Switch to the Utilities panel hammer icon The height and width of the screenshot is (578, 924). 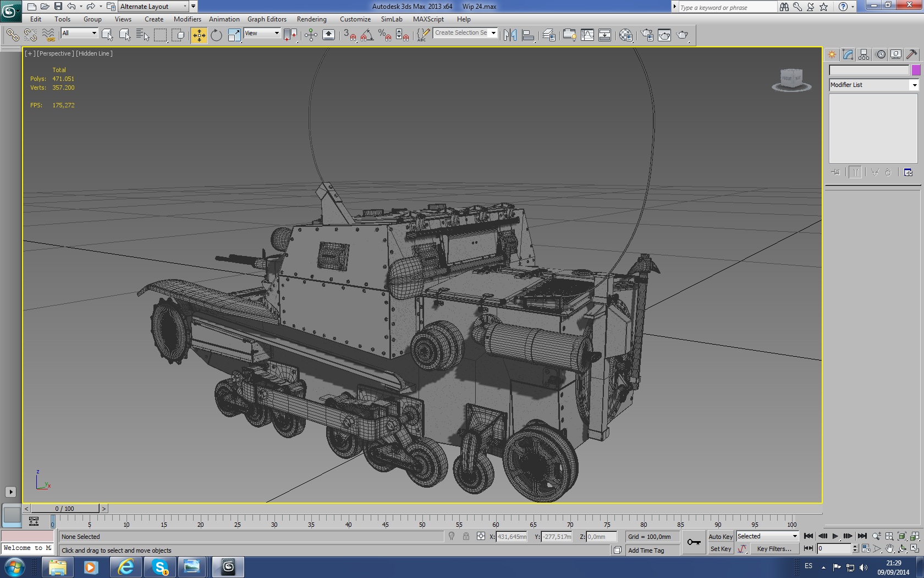[x=911, y=54]
